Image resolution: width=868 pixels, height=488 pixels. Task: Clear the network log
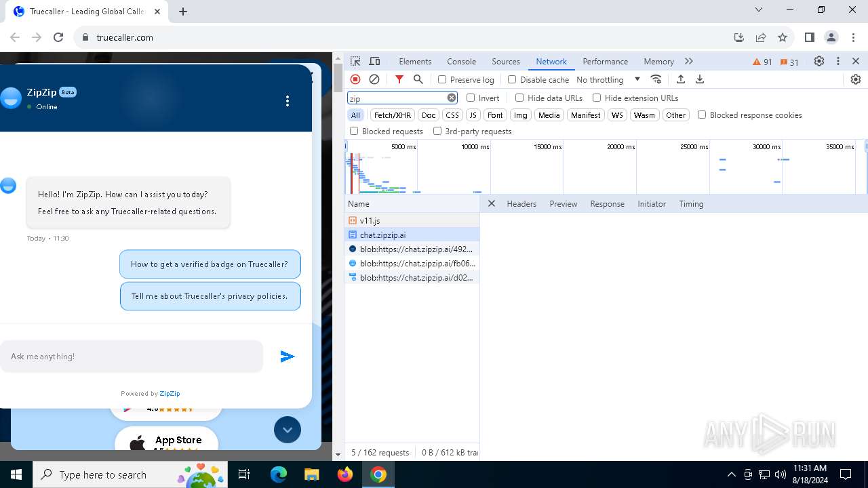(x=374, y=79)
